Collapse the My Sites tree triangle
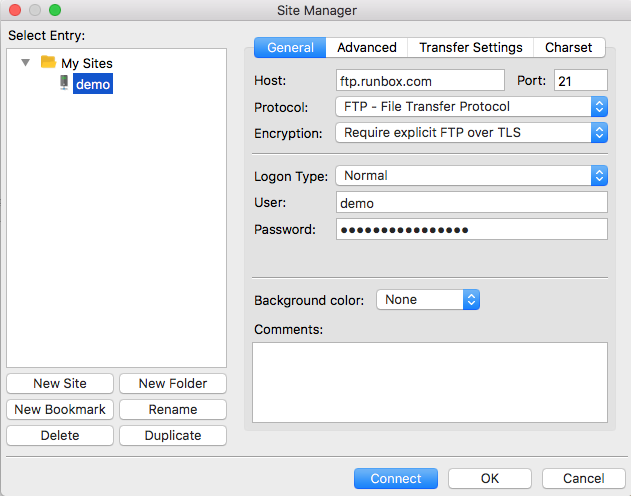The image size is (631, 496). [25, 63]
